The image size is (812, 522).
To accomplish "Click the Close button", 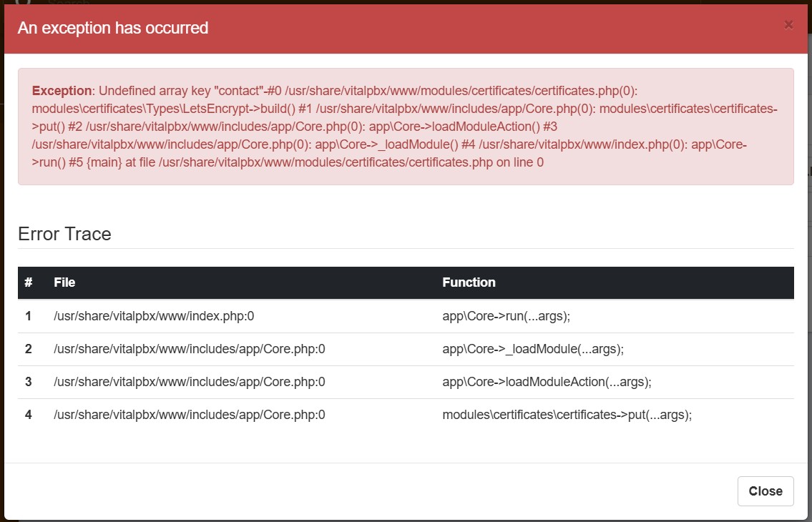I will click(x=765, y=491).
